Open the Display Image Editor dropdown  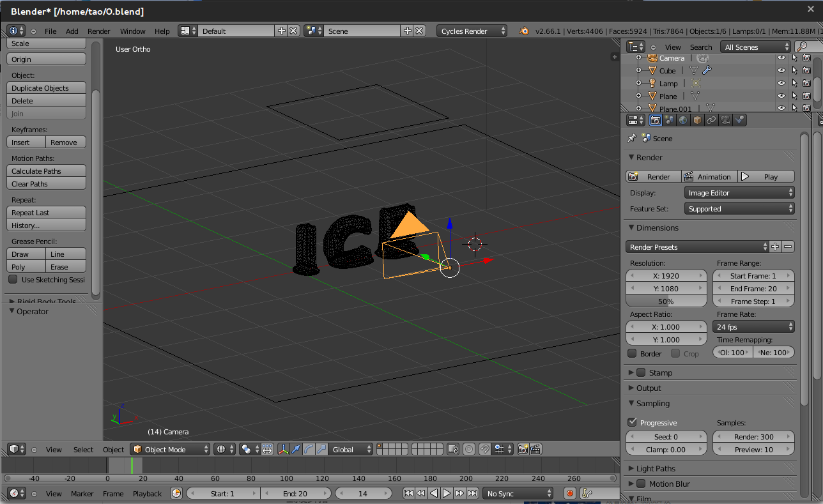click(739, 192)
